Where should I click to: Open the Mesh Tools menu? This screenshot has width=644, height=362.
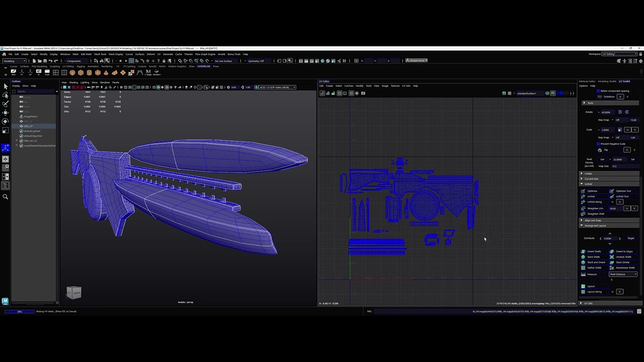[100, 54]
